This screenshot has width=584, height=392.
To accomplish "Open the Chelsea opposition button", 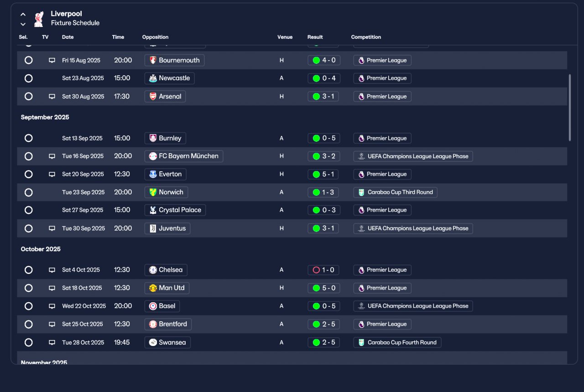I will pyautogui.click(x=166, y=270).
